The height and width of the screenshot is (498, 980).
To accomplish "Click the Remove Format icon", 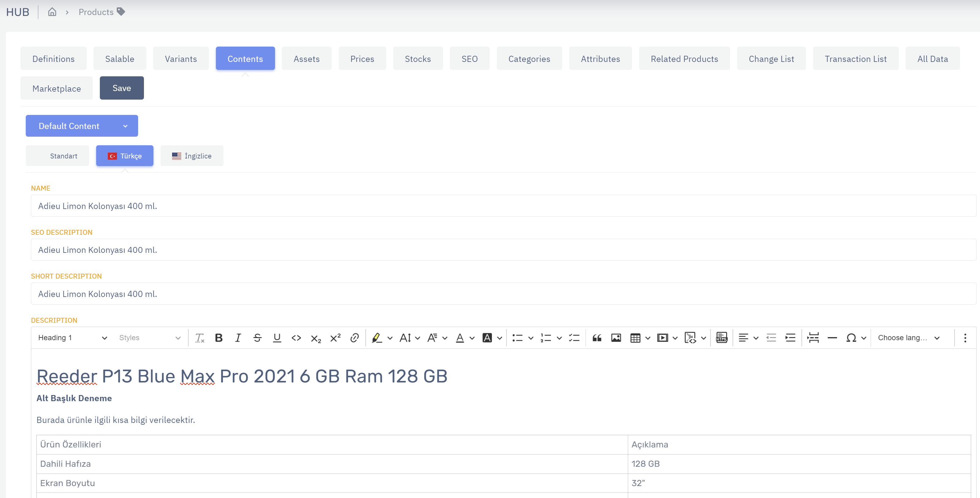I will pyautogui.click(x=200, y=338).
